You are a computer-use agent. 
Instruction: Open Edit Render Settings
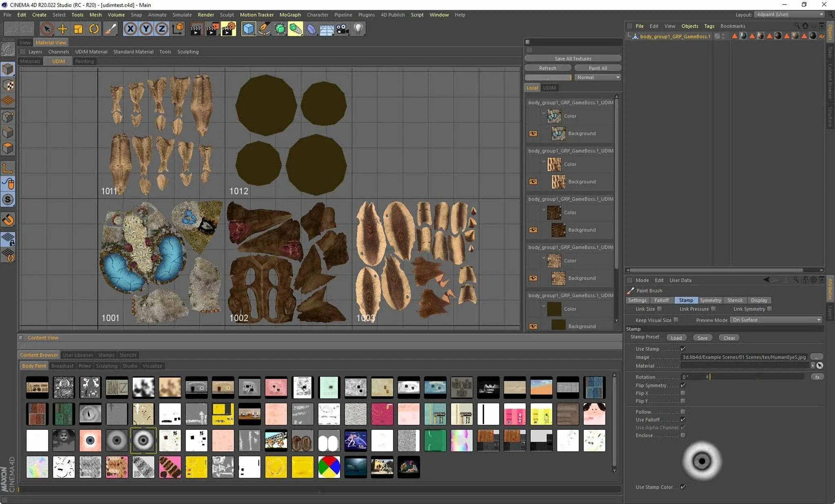click(x=228, y=29)
